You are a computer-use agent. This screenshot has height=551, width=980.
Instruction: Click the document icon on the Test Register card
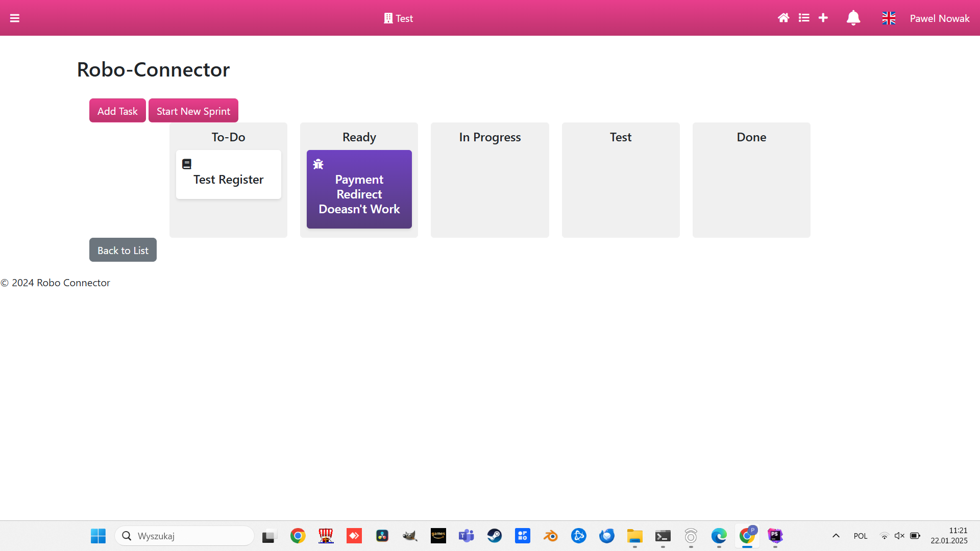[187, 164]
